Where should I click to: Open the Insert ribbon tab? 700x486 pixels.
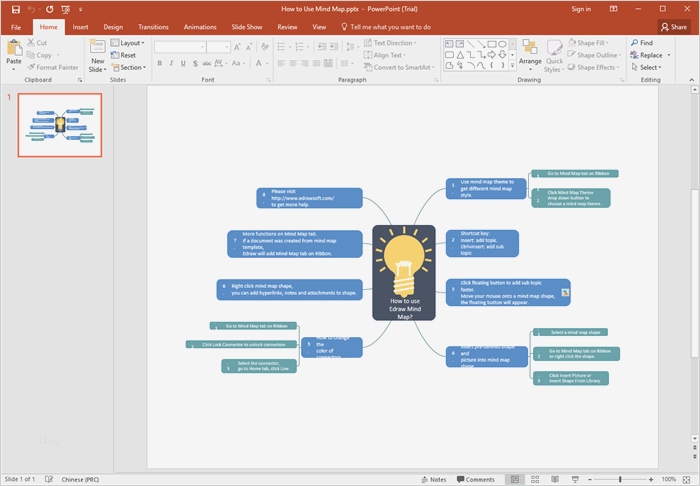80,27
